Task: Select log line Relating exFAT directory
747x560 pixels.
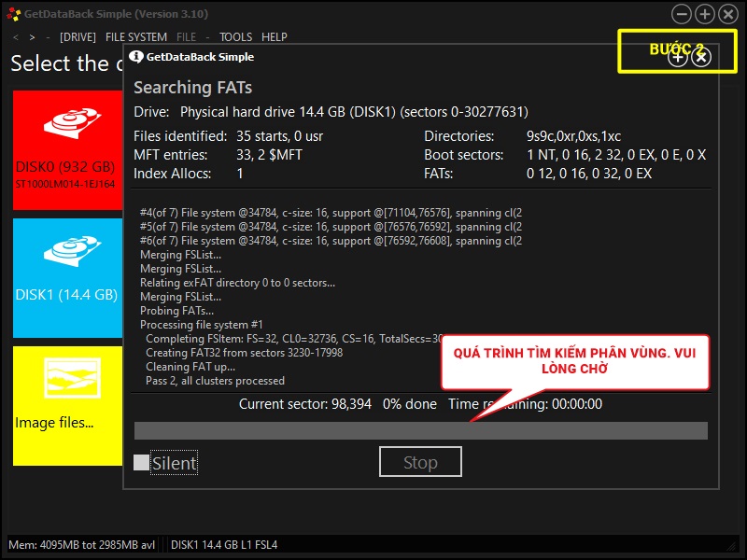Action: tap(238, 283)
